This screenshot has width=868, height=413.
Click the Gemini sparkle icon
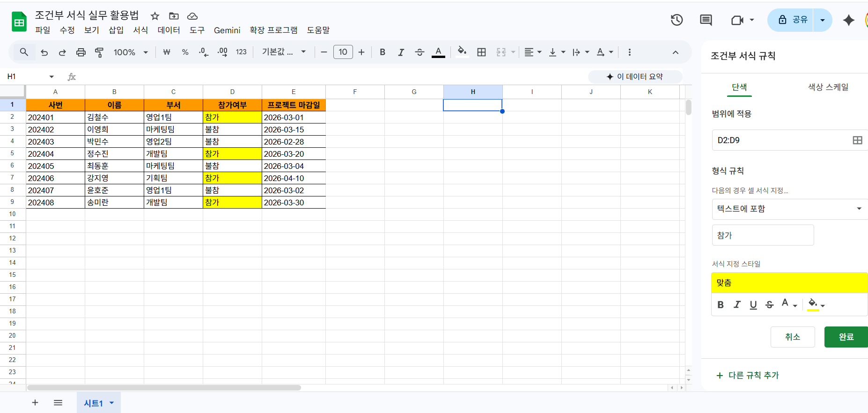848,20
